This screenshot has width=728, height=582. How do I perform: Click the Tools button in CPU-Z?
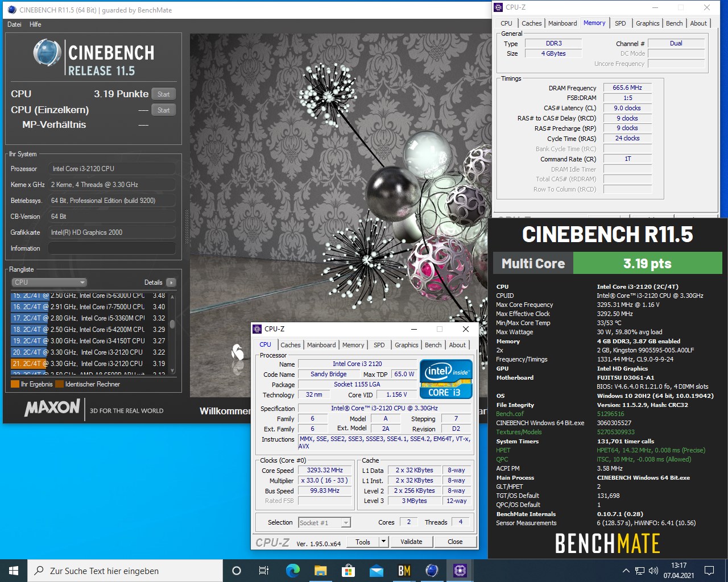pyautogui.click(x=363, y=542)
